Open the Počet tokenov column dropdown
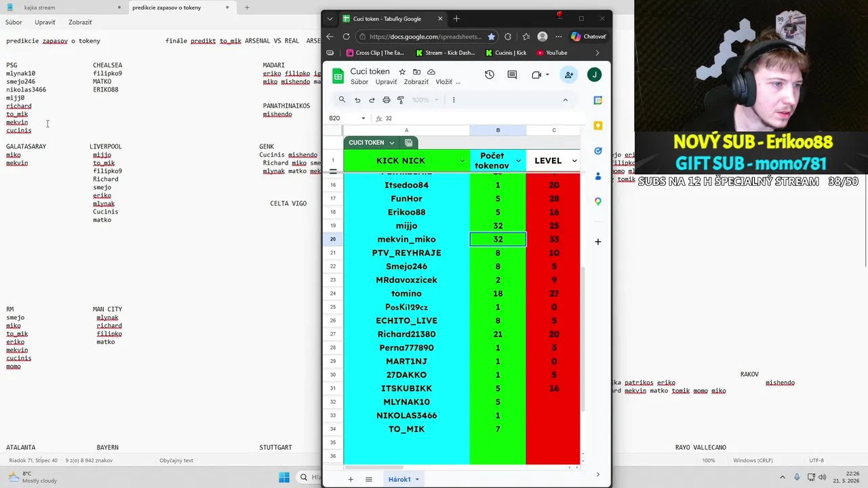Screen dimensions: 868x488 click(518, 161)
